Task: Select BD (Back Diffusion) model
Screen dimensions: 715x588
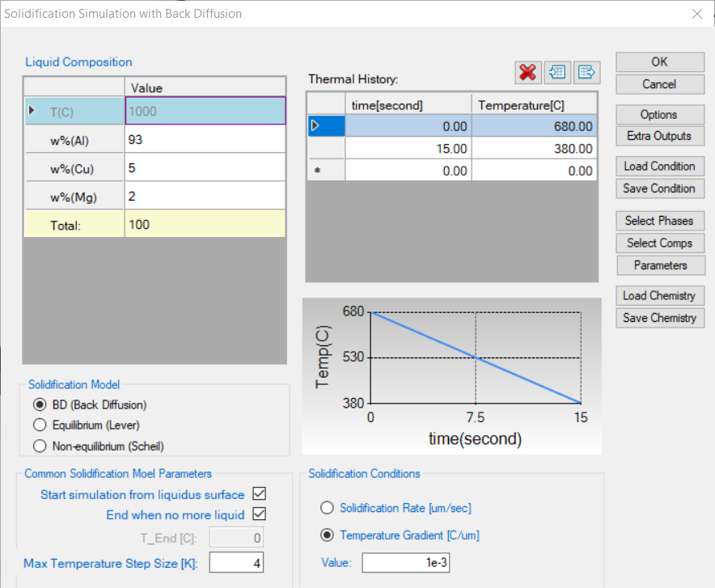Action: click(39, 404)
